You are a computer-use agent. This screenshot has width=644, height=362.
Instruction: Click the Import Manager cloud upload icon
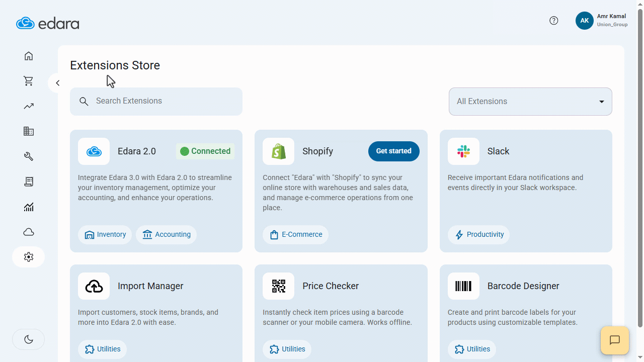[94, 286]
